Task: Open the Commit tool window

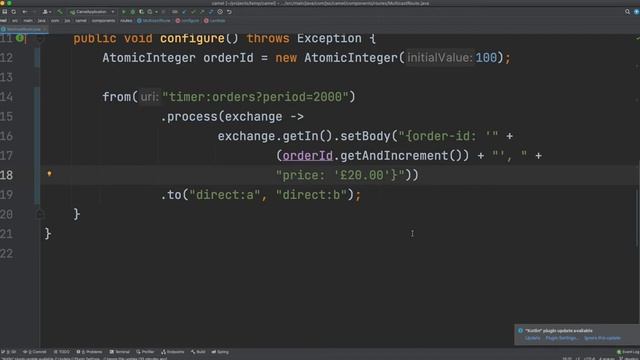Action: tap(35, 352)
